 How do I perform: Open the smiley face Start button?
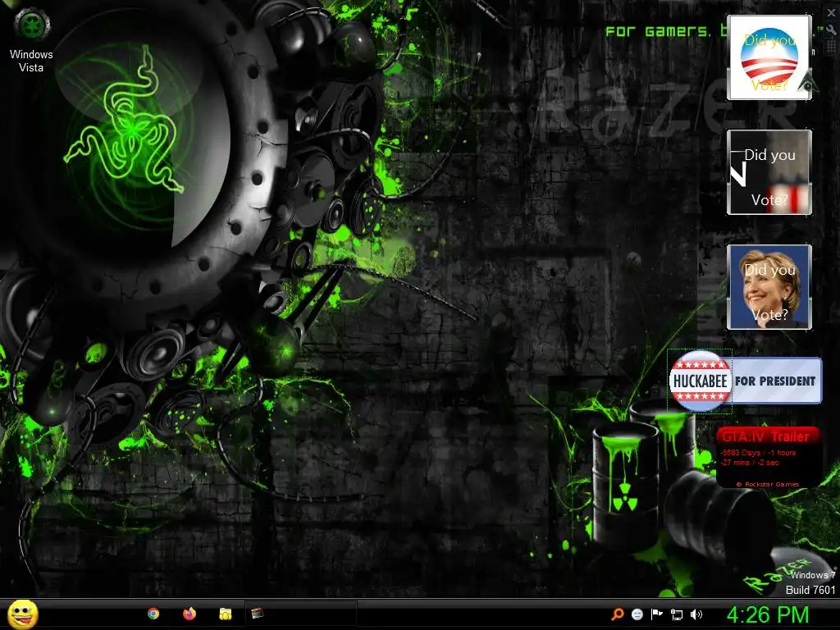coord(22,614)
